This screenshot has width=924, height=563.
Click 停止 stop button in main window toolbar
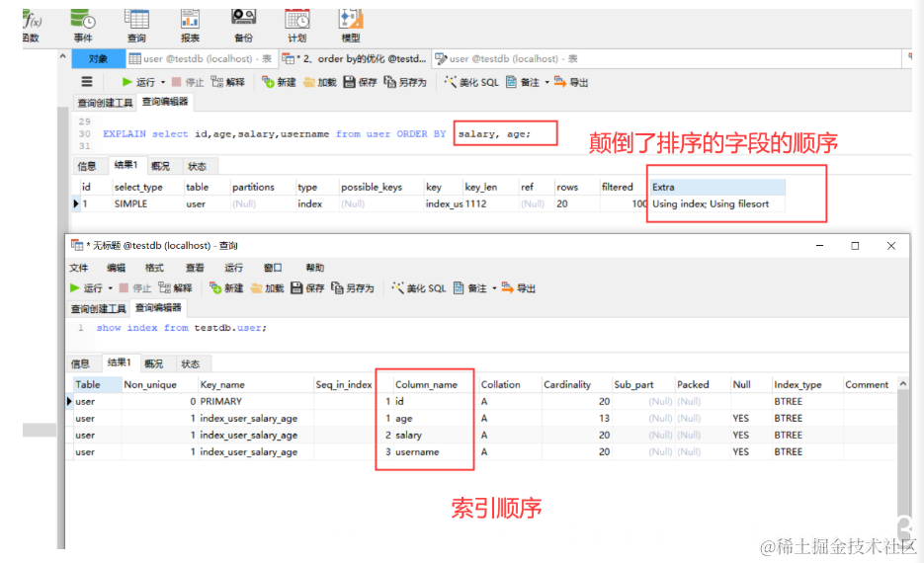tap(188, 82)
